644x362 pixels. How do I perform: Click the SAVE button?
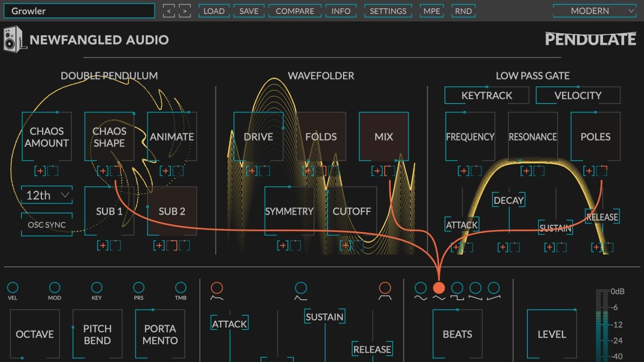pyautogui.click(x=249, y=11)
